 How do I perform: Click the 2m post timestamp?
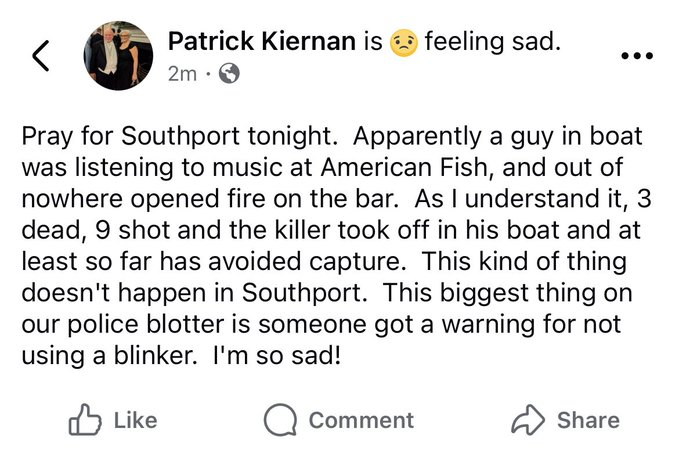[x=182, y=74]
